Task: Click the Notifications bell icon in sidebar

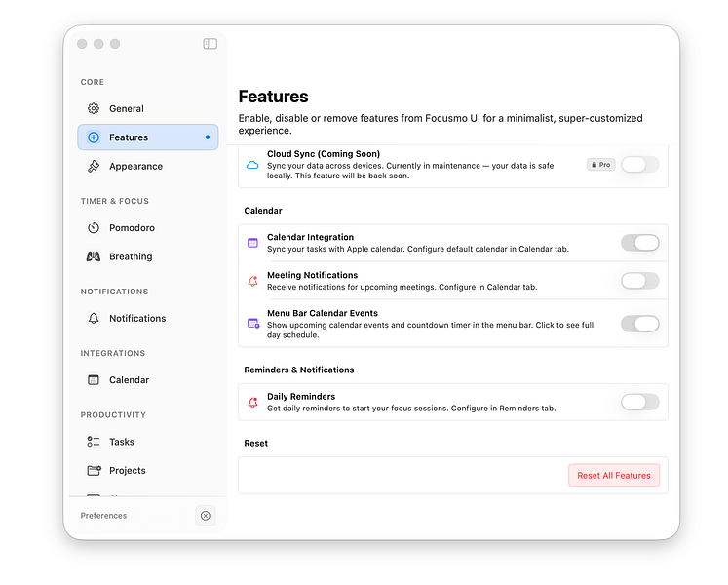Action: point(94,318)
